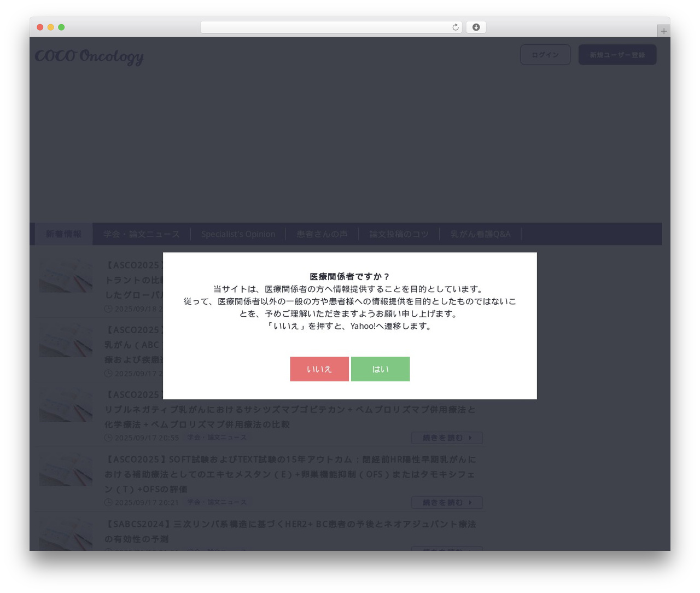Open the SOFT試験およびTEXT試験 article title
The width and height of the screenshot is (700, 593).
[x=290, y=474]
